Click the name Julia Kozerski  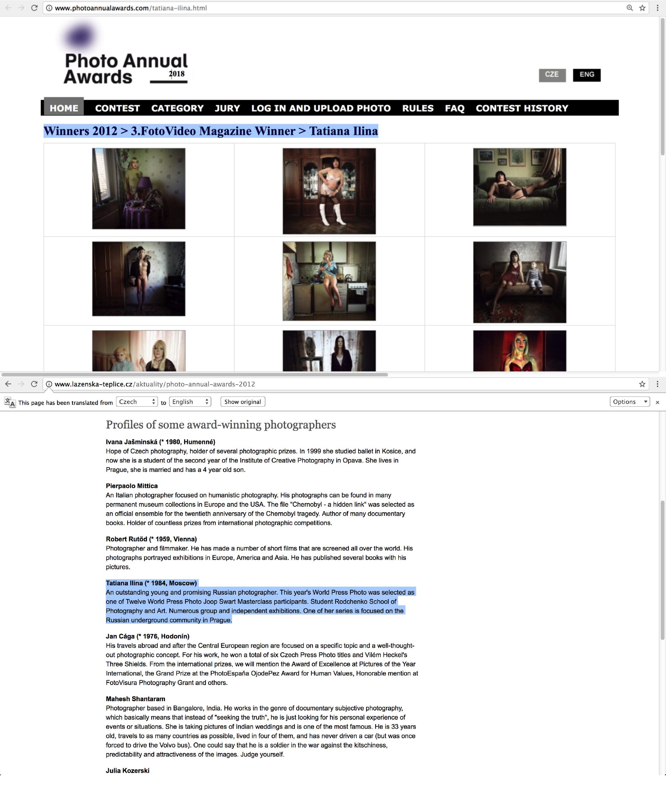(x=127, y=770)
